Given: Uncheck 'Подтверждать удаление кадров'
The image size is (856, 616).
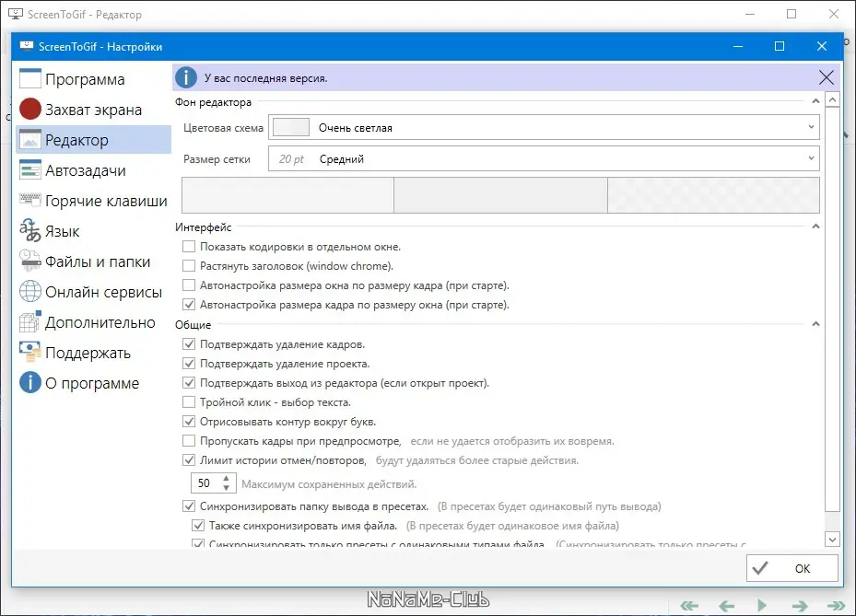Looking at the screenshot, I should [189, 344].
